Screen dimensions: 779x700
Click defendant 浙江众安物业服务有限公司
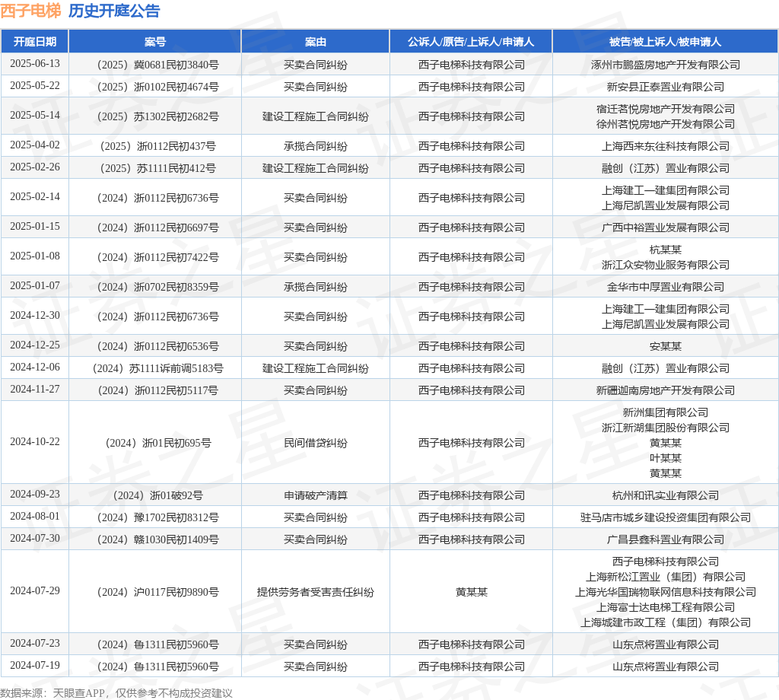point(665,265)
